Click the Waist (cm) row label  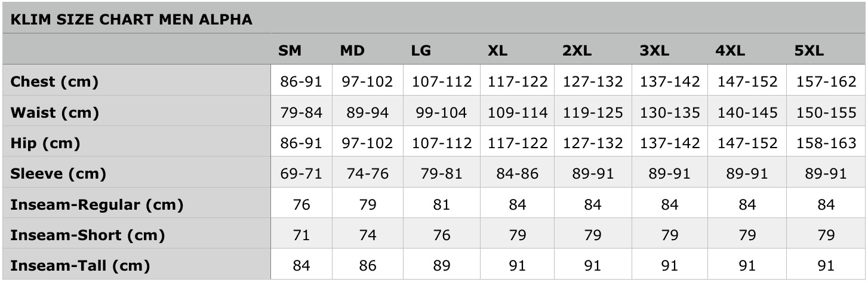click(x=55, y=112)
